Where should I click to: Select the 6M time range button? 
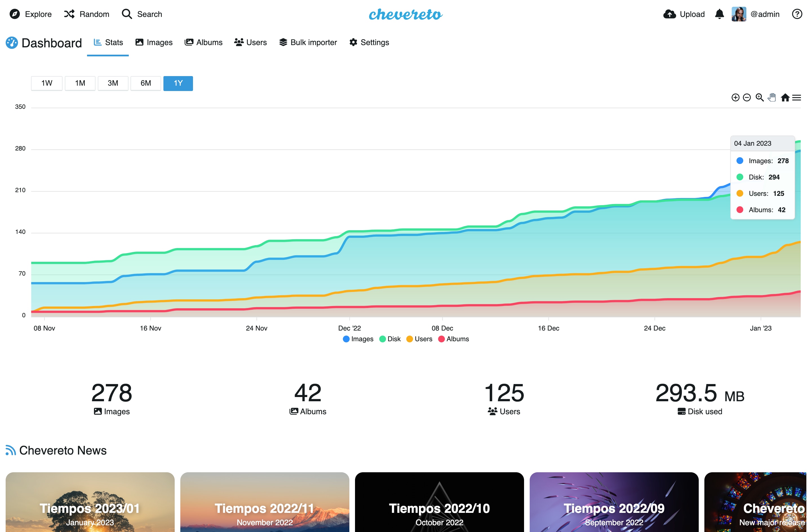click(x=146, y=83)
